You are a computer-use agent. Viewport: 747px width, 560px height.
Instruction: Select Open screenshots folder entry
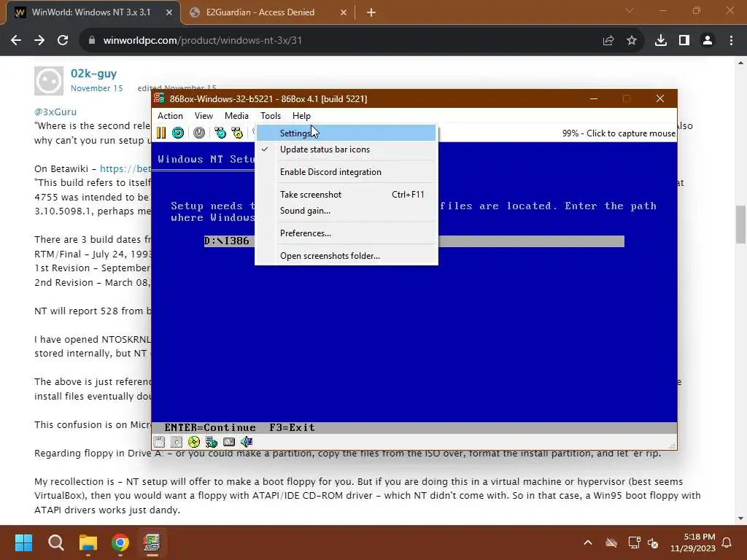[347, 256]
